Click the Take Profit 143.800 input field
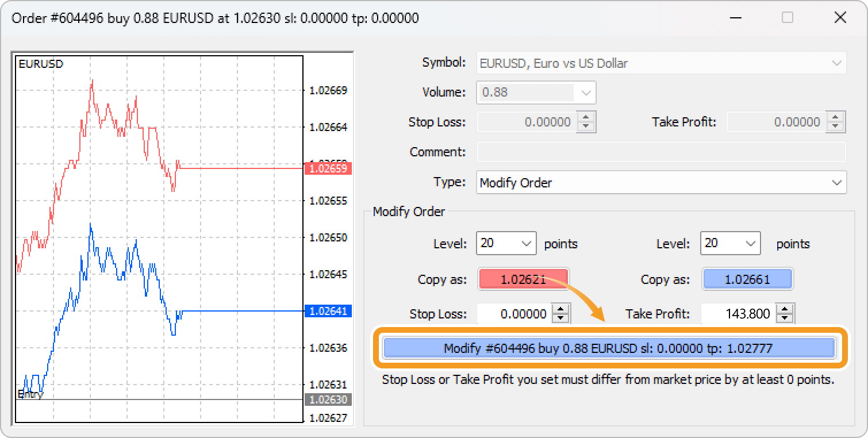 (738, 314)
